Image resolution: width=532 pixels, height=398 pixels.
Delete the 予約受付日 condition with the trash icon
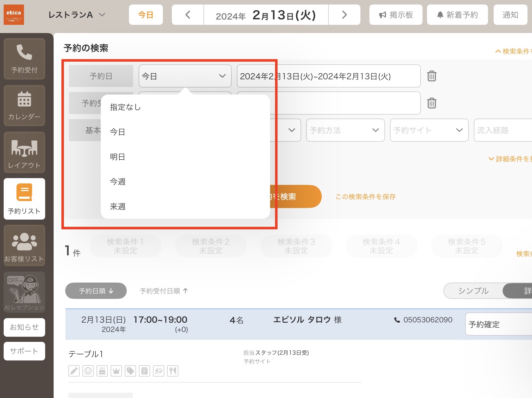[432, 103]
